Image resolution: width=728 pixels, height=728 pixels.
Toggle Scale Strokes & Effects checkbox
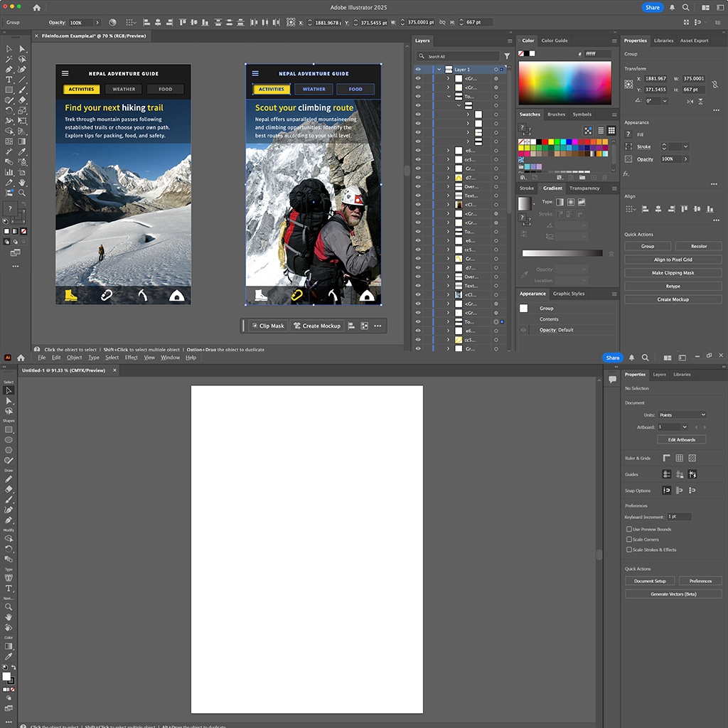pos(628,550)
